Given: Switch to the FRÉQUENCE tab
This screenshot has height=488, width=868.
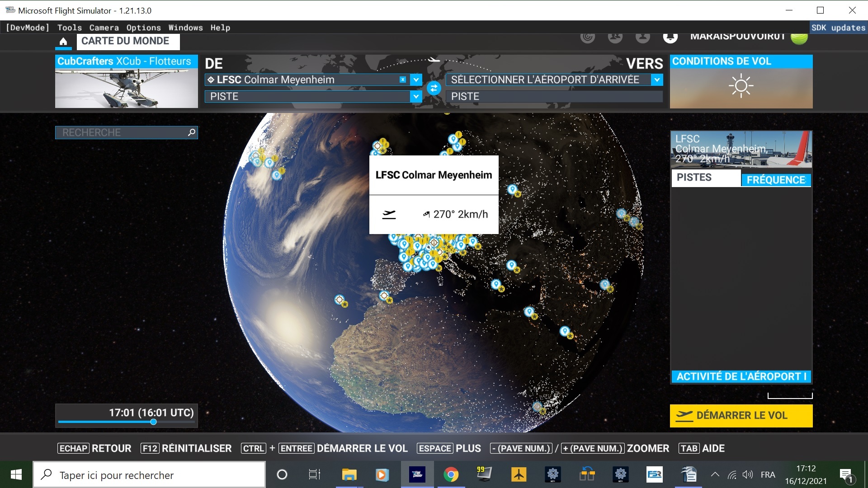Looking at the screenshot, I should (776, 180).
